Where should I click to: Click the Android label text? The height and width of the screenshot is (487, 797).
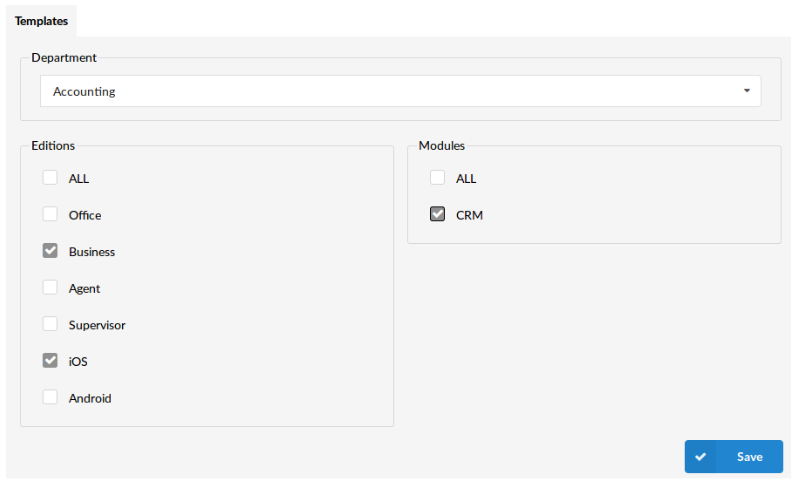pyautogui.click(x=90, y=398)
